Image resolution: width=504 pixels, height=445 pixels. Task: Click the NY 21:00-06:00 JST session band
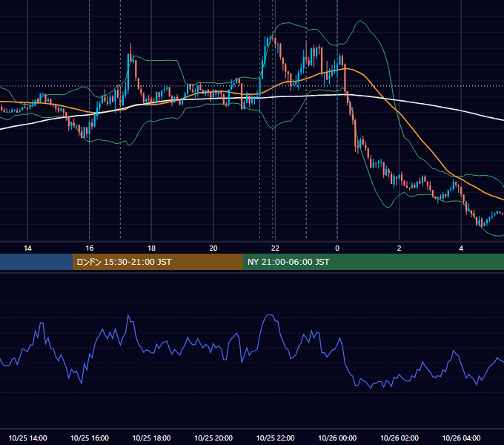[x=373, y=262]
